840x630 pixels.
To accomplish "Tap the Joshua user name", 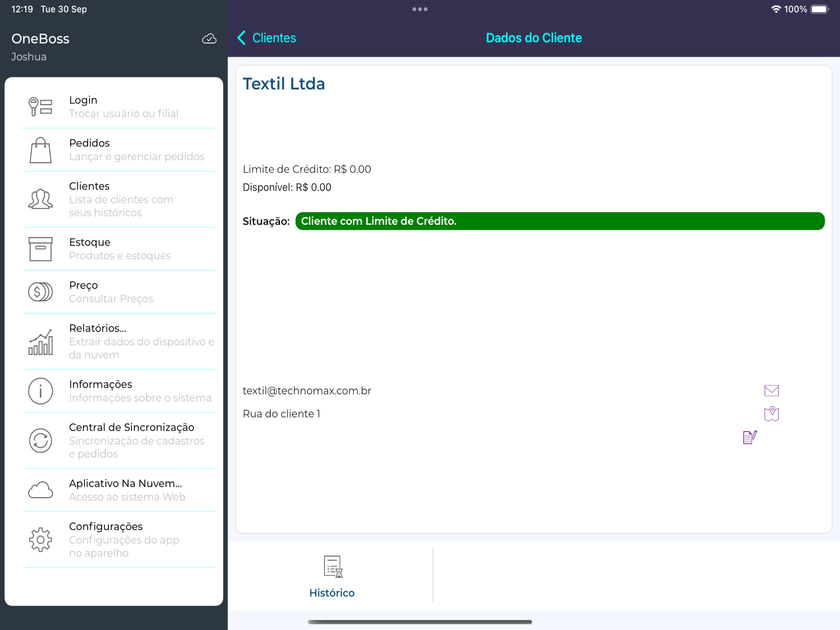I will pyautogui.click(x=29, y=56).
